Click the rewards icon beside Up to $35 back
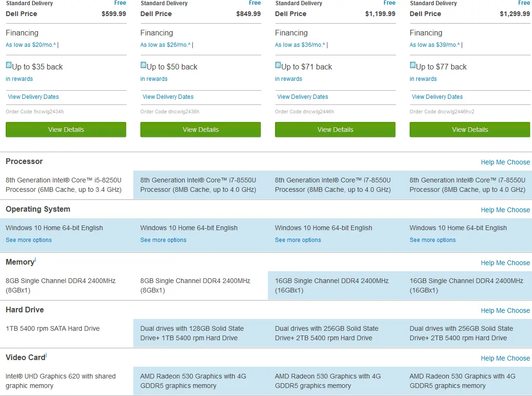The height and width of the screenshot is (396, 532). pos(9,66)
